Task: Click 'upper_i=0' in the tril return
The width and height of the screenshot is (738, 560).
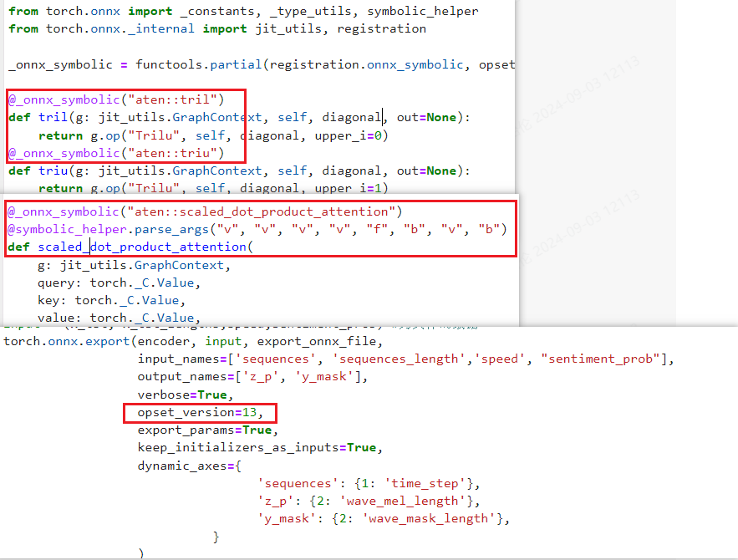Action: point(348,136)
